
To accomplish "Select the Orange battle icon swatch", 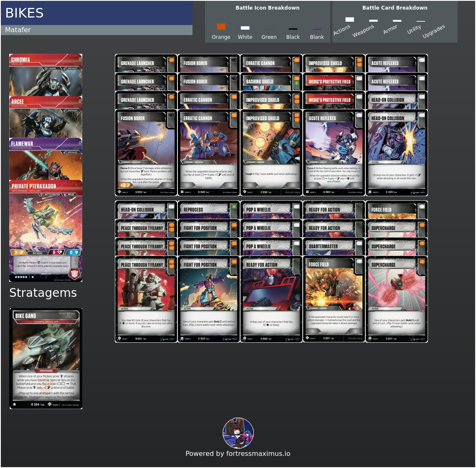I will [x=221, y=27].
